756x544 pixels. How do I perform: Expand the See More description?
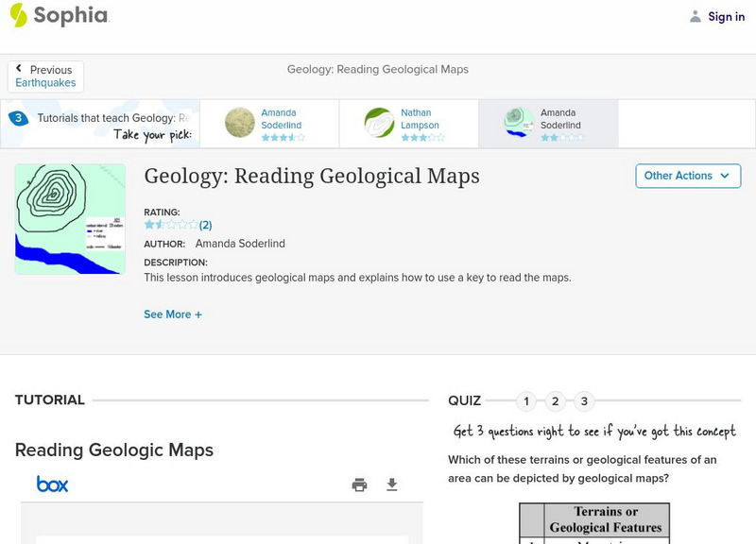(173, 314)
